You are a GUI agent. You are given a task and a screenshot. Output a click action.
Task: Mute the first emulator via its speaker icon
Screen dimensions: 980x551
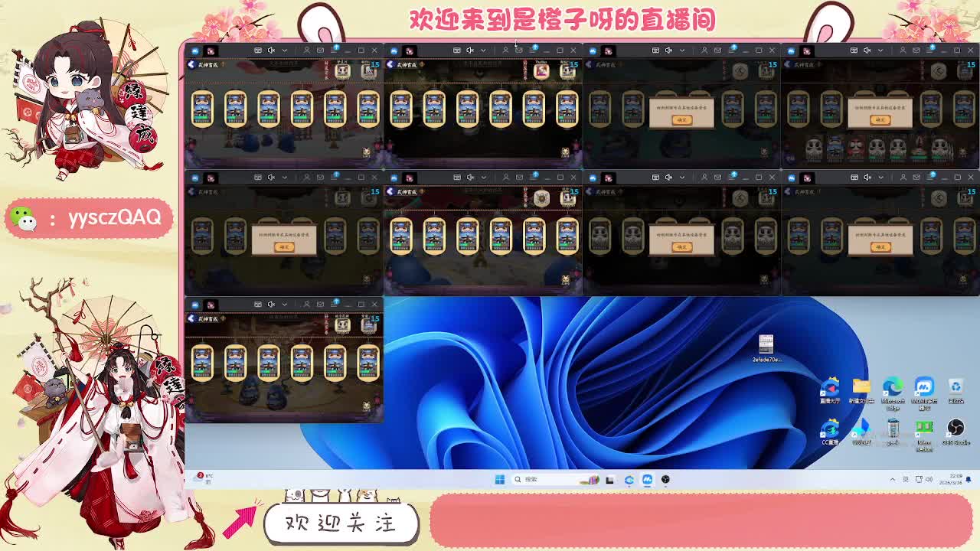coord(272,50)
